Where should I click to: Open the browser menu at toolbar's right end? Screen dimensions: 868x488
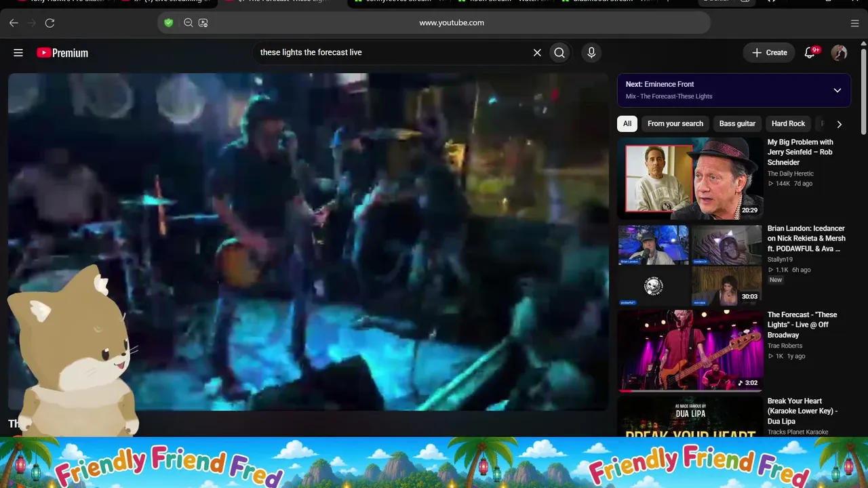click(854, 23)
